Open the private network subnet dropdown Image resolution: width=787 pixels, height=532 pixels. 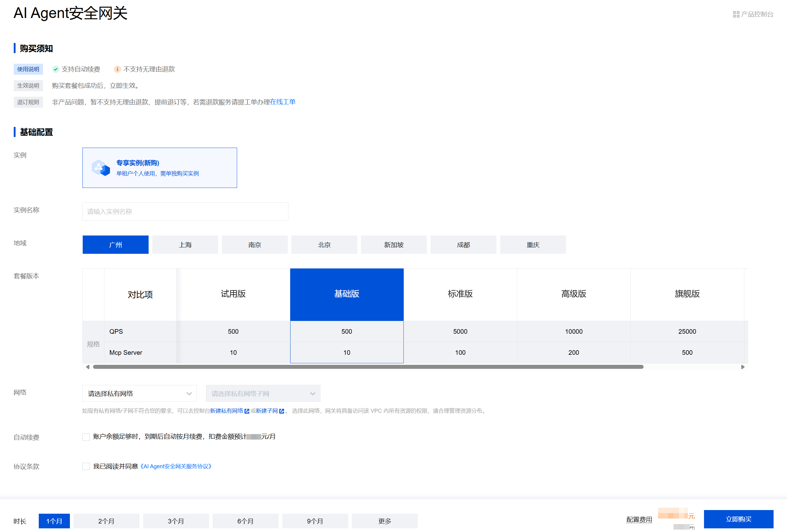[263, 393]
